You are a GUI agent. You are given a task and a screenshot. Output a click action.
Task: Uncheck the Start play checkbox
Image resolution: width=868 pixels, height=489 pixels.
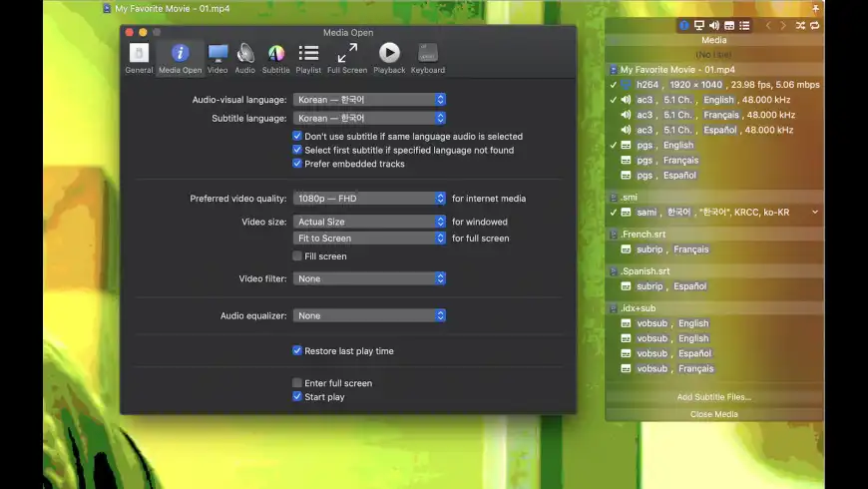click(x=297, y=396)
